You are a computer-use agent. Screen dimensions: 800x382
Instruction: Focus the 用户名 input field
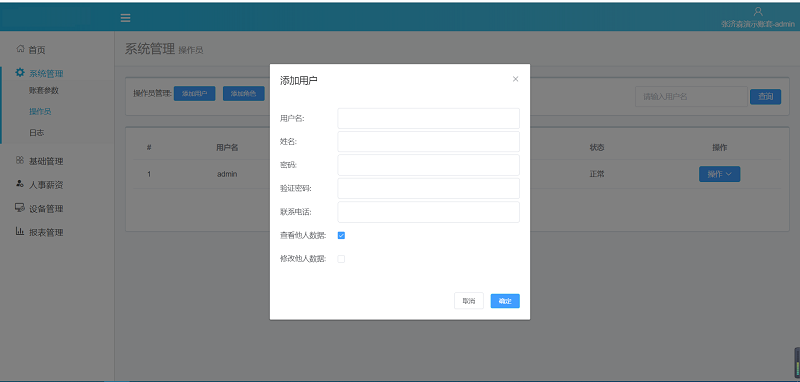[429, 118]
